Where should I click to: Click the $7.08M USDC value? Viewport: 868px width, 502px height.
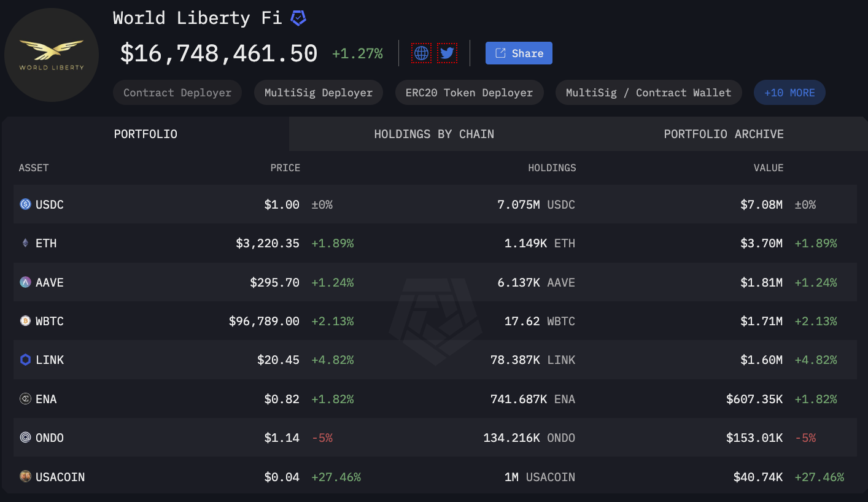click(762, 204)
